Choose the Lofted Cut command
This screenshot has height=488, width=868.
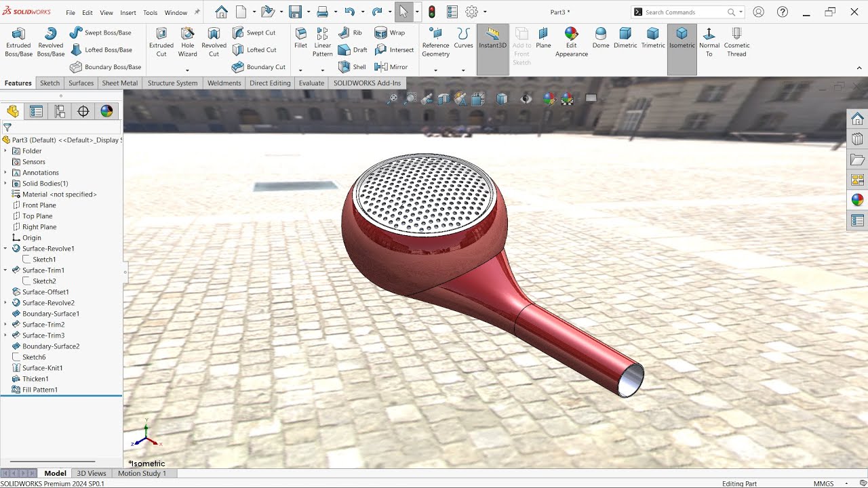pos(254,49)
